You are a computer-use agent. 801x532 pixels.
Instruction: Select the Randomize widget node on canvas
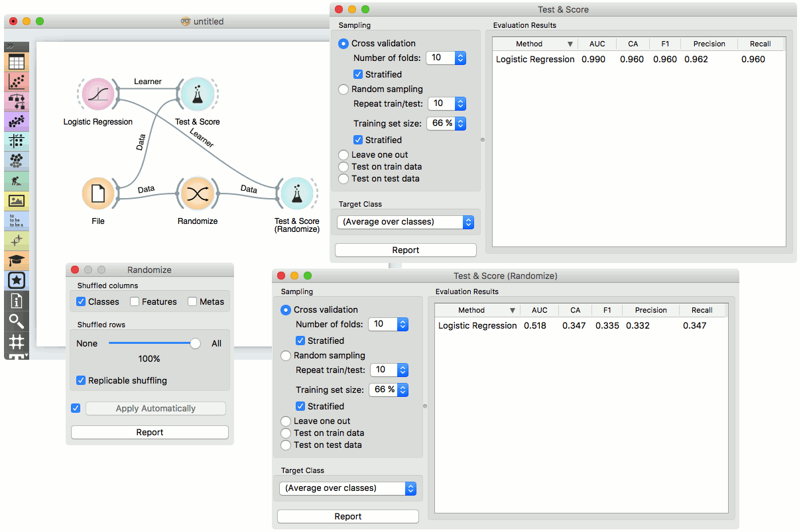[198, 193]
